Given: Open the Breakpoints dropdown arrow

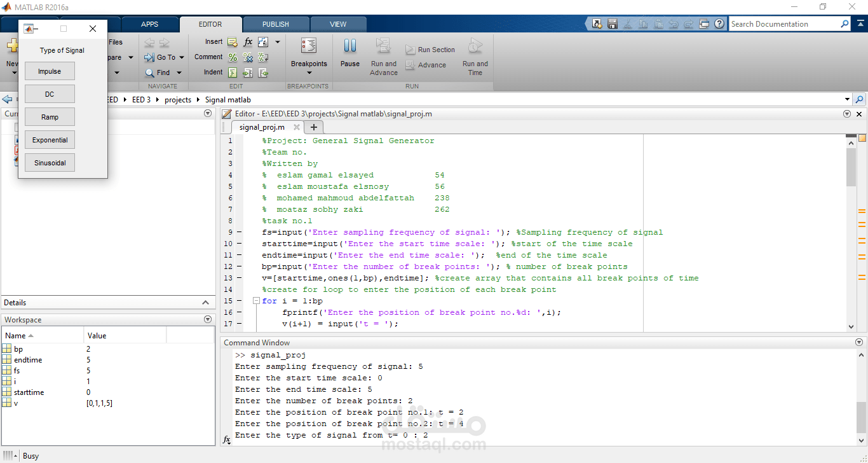Looking at the screenshot, I should (x=309, y=73).
